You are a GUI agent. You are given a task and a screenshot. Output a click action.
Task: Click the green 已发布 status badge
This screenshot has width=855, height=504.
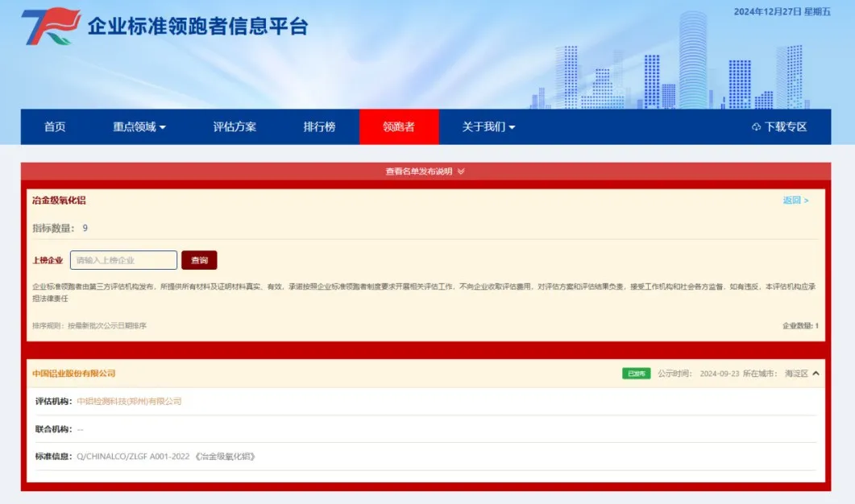click(635, 373)
